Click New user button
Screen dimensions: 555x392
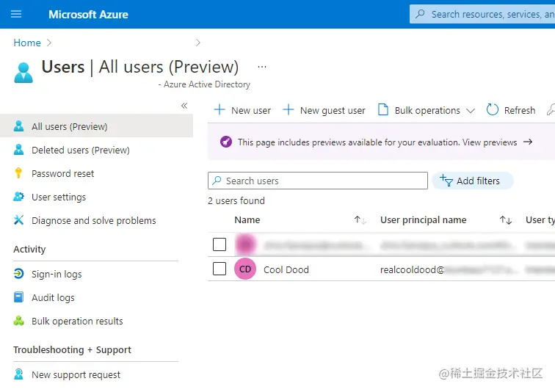242,110
